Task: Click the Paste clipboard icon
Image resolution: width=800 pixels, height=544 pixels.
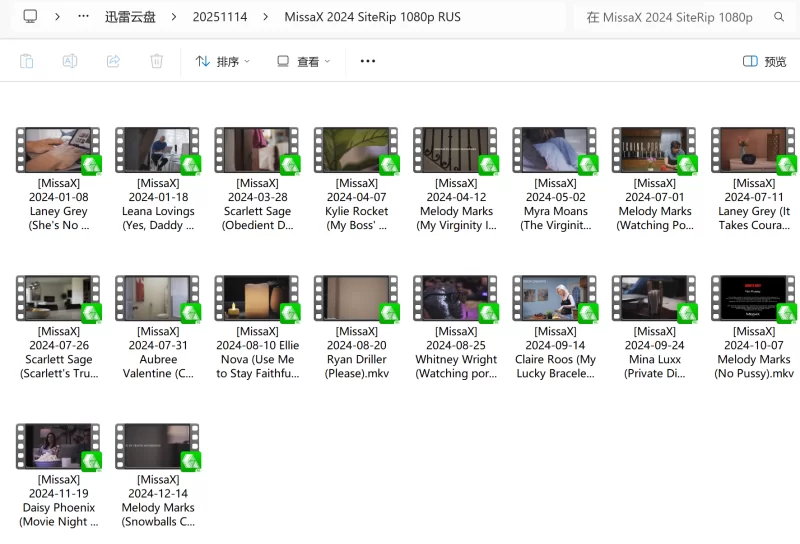Action: (27, 61)
